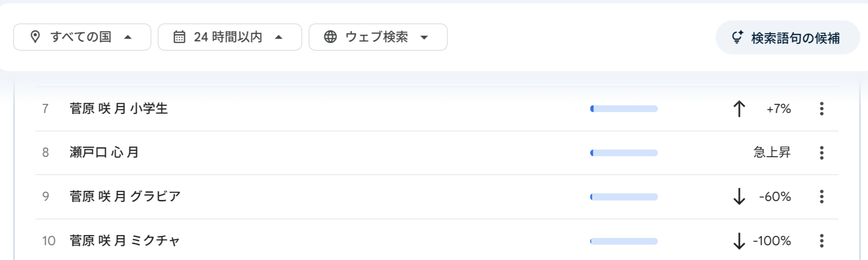Click the 急上昇 breakout label

pyautogui.click(x=771, y=153)
